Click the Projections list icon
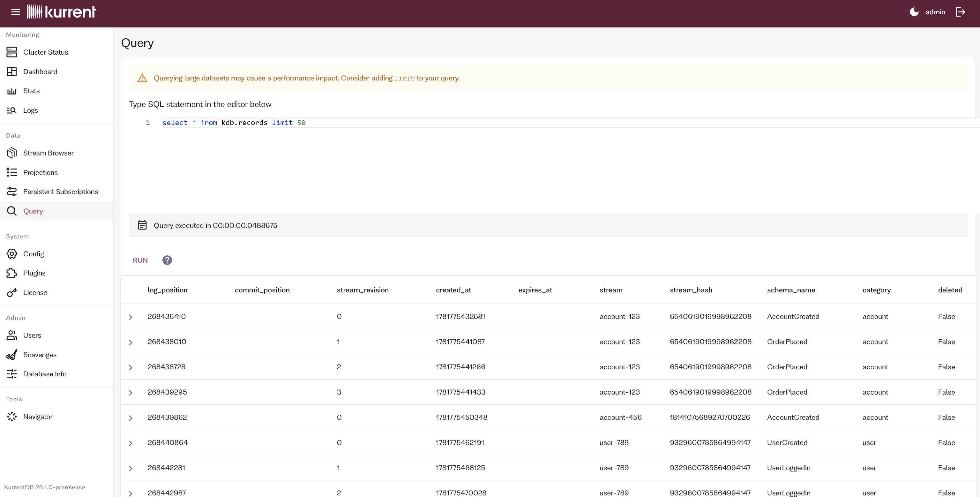Image resolution: width=980 pixels, height=497 pixels. click(x=12, y=172)
